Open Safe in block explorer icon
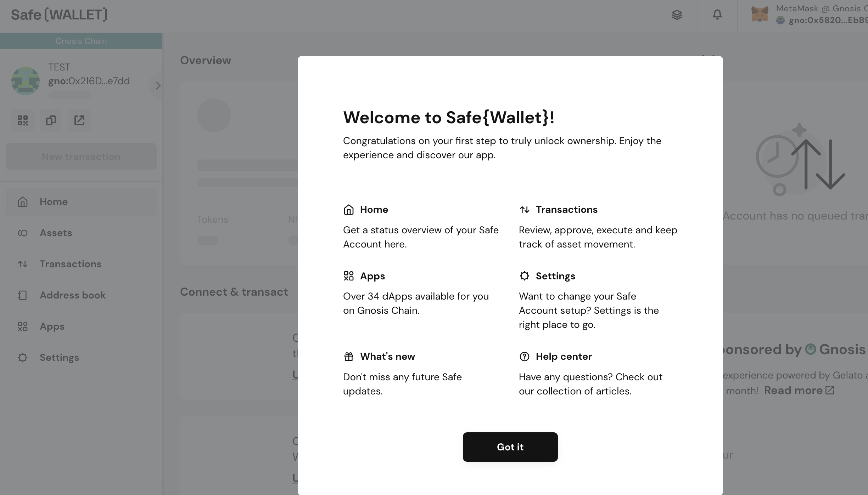The width and height of the screenshot is (868, 495). pyautogui.click(x=79, y=120)
